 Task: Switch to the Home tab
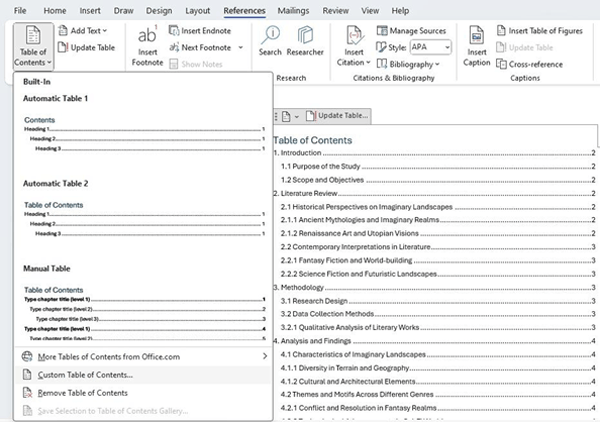point(55,11)
